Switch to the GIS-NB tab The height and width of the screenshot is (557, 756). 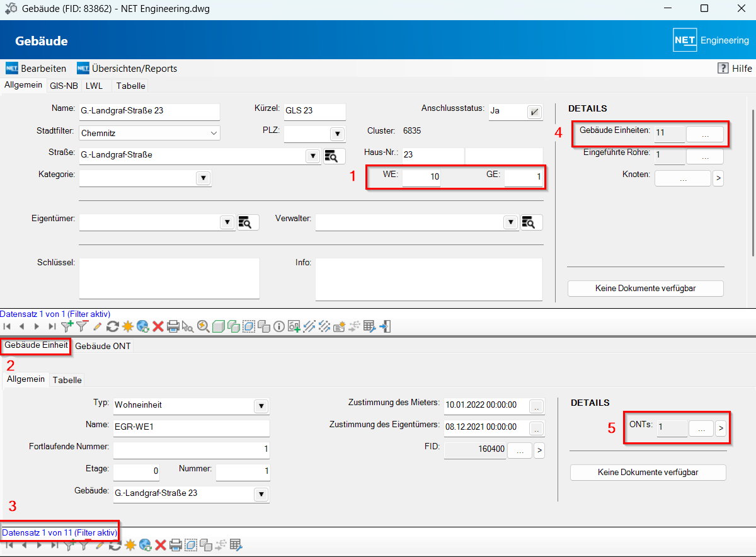pyautogui.click(x=64, y=86)
